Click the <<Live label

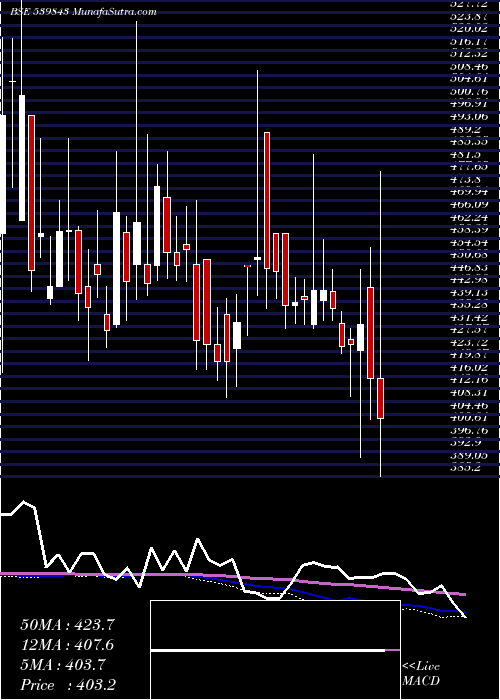(x=421, y=667)
